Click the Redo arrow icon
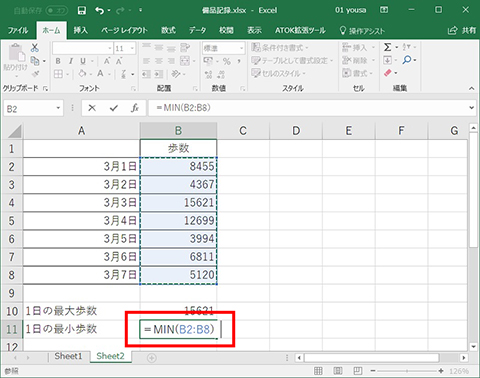This screenshot has height=378, width=480. pos(120,11)
